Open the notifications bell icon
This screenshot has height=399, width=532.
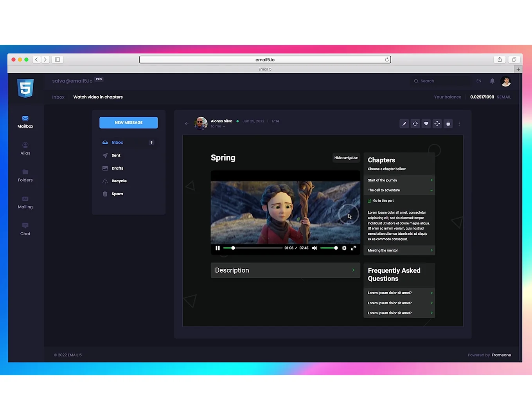tap(492, 81)
